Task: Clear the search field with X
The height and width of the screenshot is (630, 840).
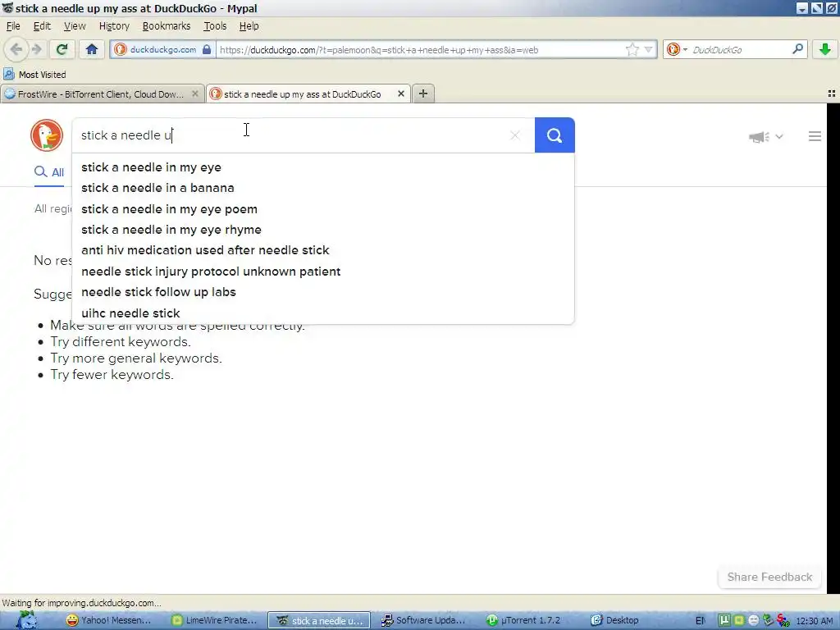Action: click(515, 135)
